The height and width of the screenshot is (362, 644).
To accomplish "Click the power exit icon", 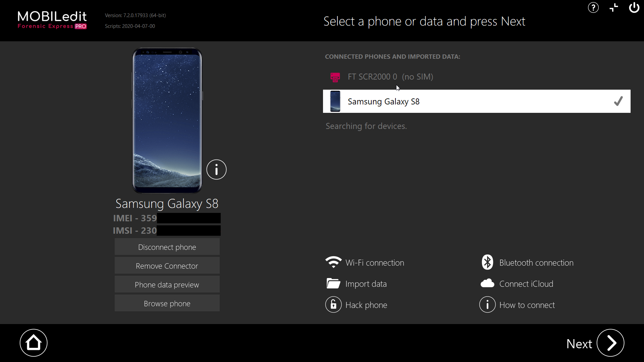I will pyautogui.click(x=634, y=7).
